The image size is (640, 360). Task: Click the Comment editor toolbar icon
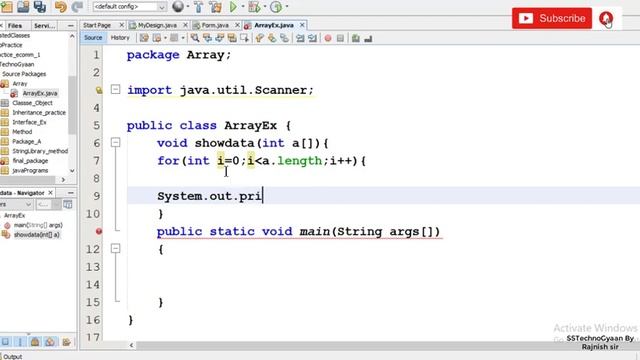[356, 38]
